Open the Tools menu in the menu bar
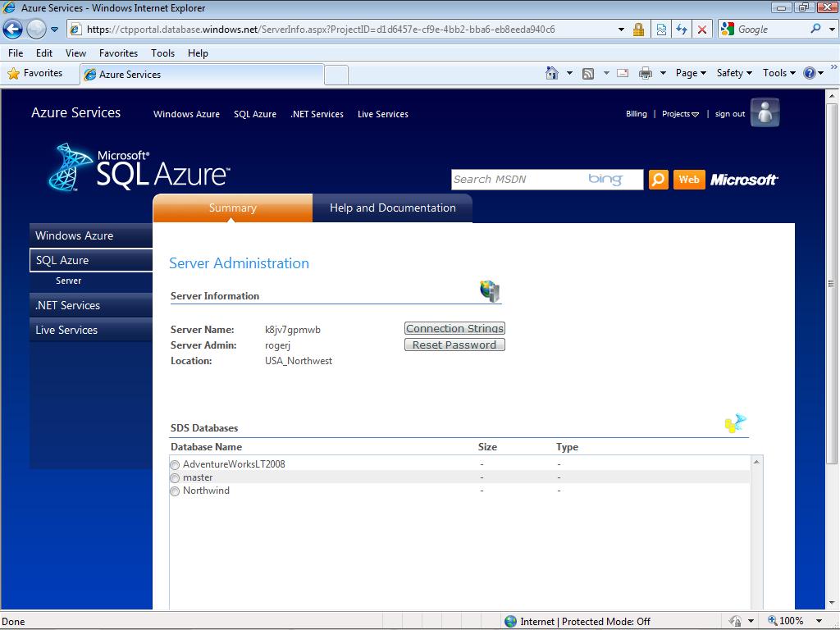The image size is (840, 630). [x=162, y=52]
